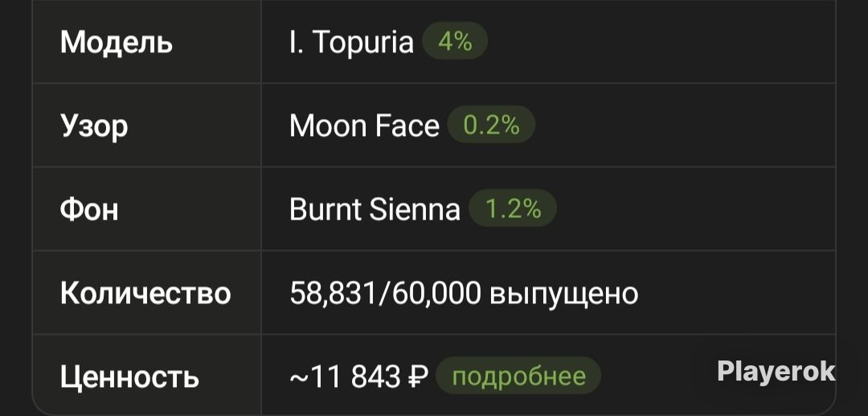This screenshot has height=416, width=868.
Task: Select the I. Topuria model name
Action: pyautogui.click(x=351, y=42)
